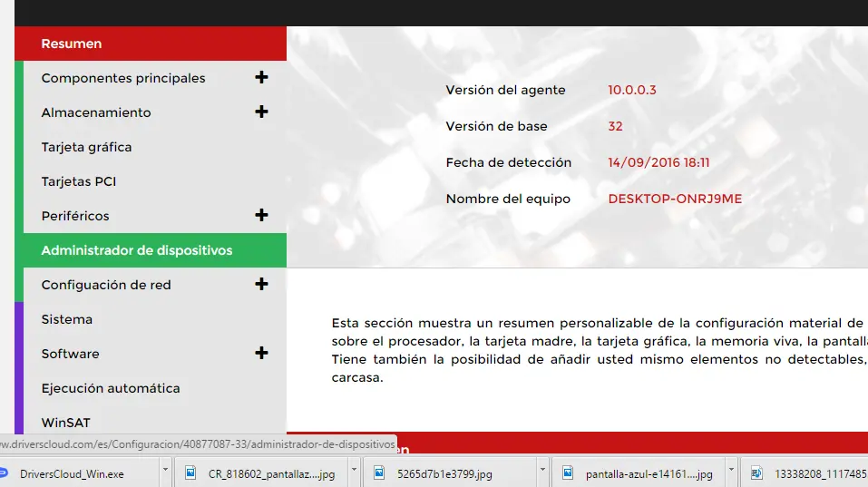Click the Versión del agente label
This screenshot has width=868, height=487.
(505, 90)
